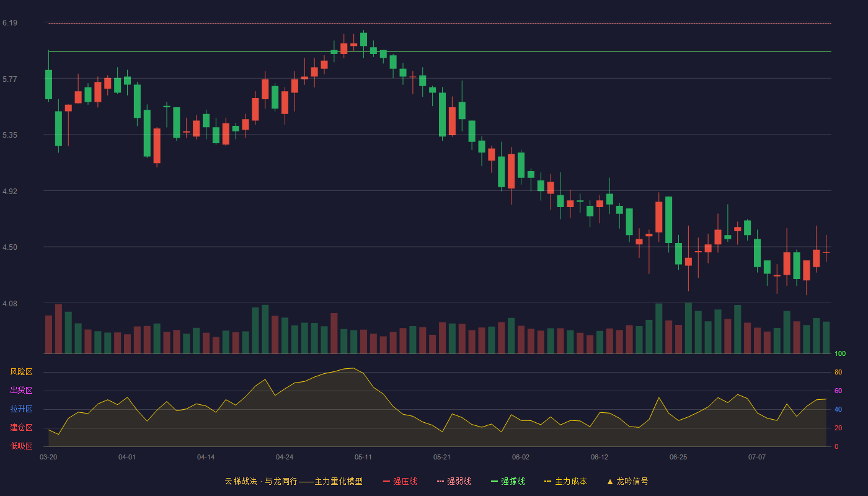The height and width of the screenshot is (496, 868).
Task: Click the red dash icon beside 强压线
Action: 386,482
